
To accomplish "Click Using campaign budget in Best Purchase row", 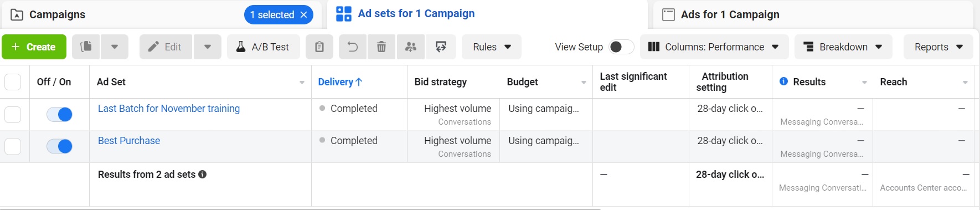I will pos(544,141).
